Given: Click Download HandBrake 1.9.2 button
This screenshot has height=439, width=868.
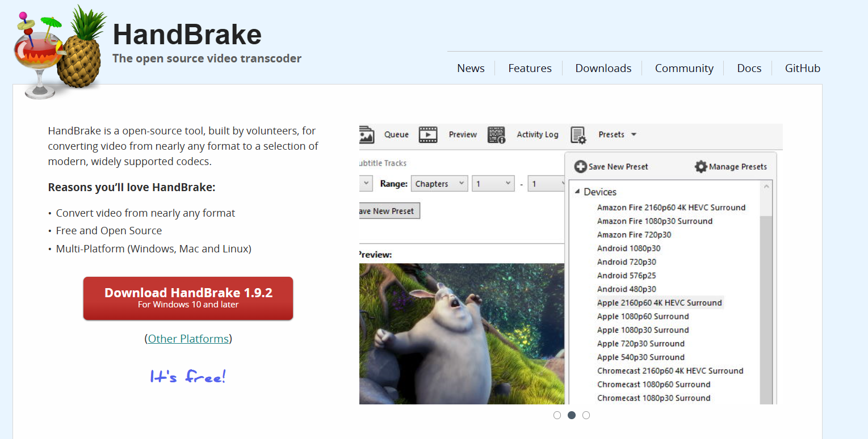Looking at the screenshot, I should click(188, 298).
